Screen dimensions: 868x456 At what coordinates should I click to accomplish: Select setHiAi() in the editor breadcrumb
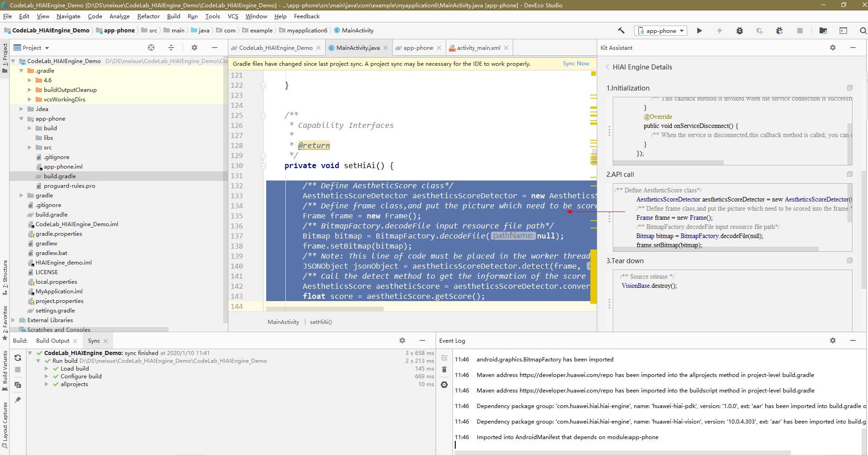tap(321, 322)
